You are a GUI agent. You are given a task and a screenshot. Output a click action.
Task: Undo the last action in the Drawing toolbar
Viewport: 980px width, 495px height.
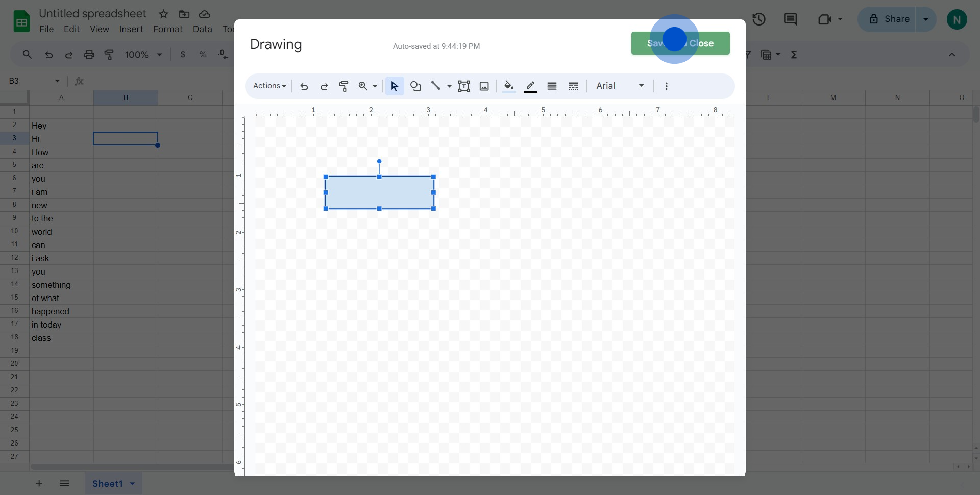tap(304, 86)
